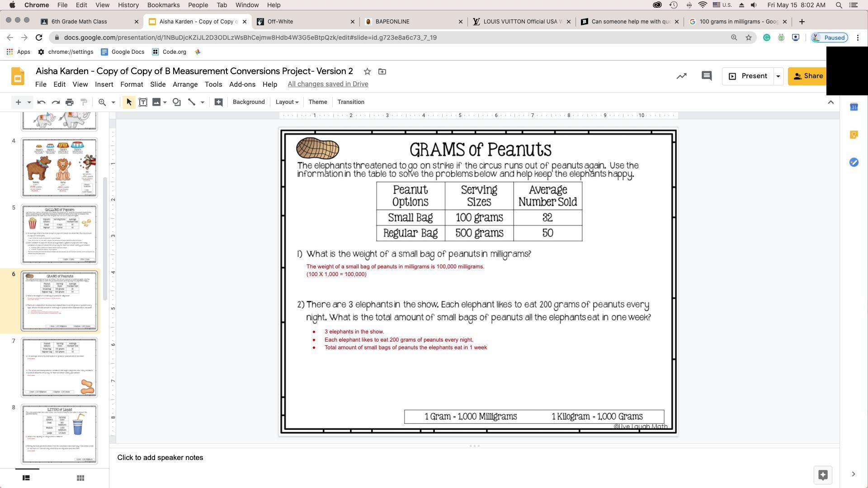
Task: Click the Move to folder icon
Action: [382, 71]
